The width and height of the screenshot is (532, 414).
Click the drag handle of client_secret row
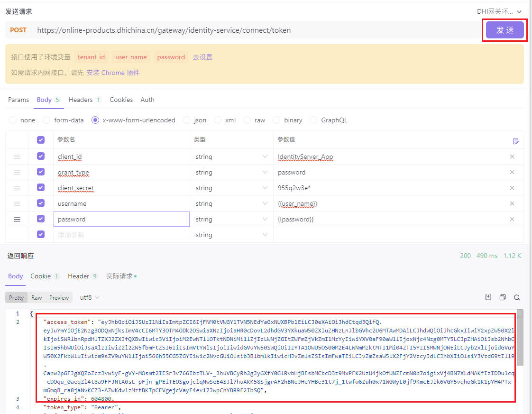tap(17, 188)
